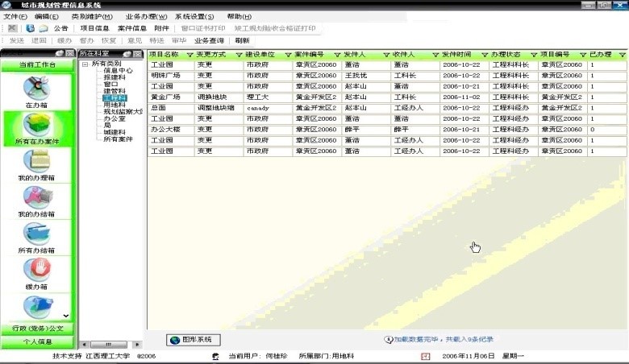Close the 所在科室 panel with its X icon
629x364 pixels.
click(x=139, y=53)
